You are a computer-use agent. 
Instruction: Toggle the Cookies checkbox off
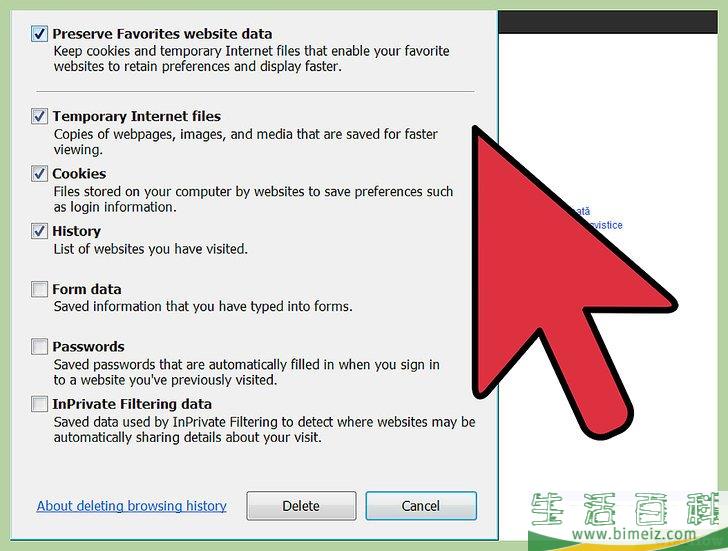click(x=39, y=174)
